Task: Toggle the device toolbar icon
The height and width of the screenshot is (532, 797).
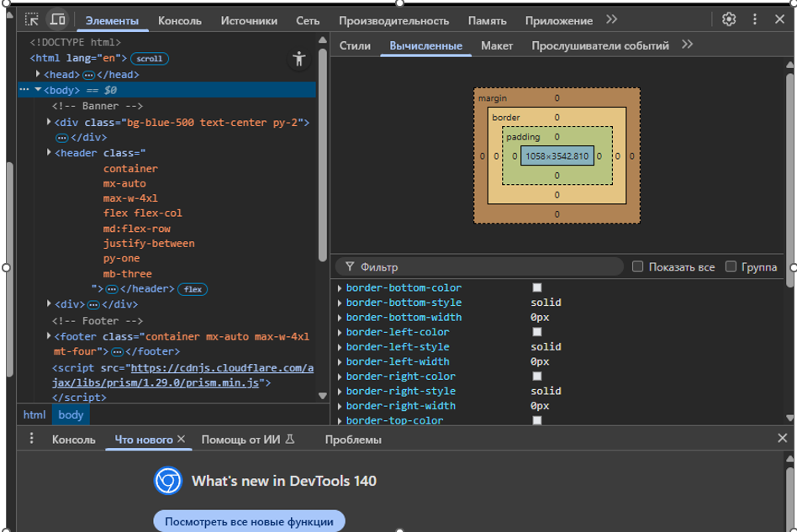Action: point(57,19)
